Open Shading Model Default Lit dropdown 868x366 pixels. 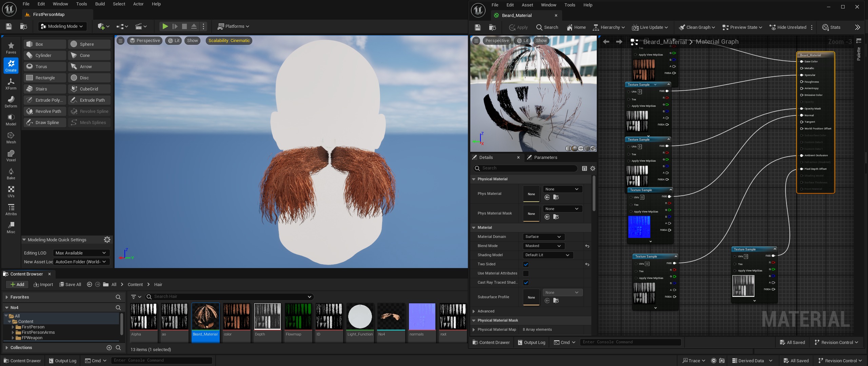(x=548, y=255)
